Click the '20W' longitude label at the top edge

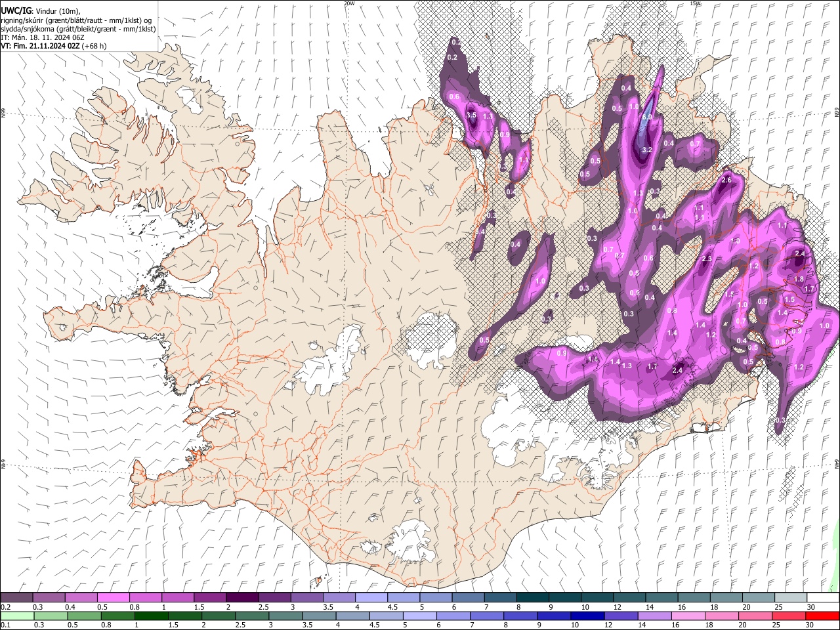pos(349,3)
